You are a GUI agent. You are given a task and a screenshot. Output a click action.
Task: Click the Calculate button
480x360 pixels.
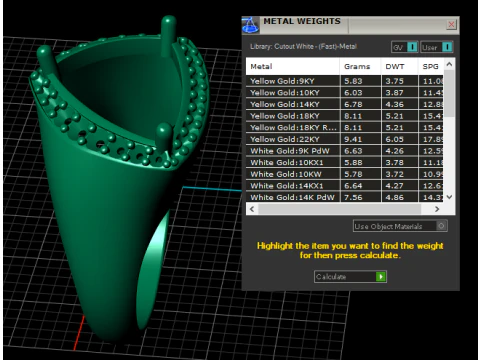point(350,277)
